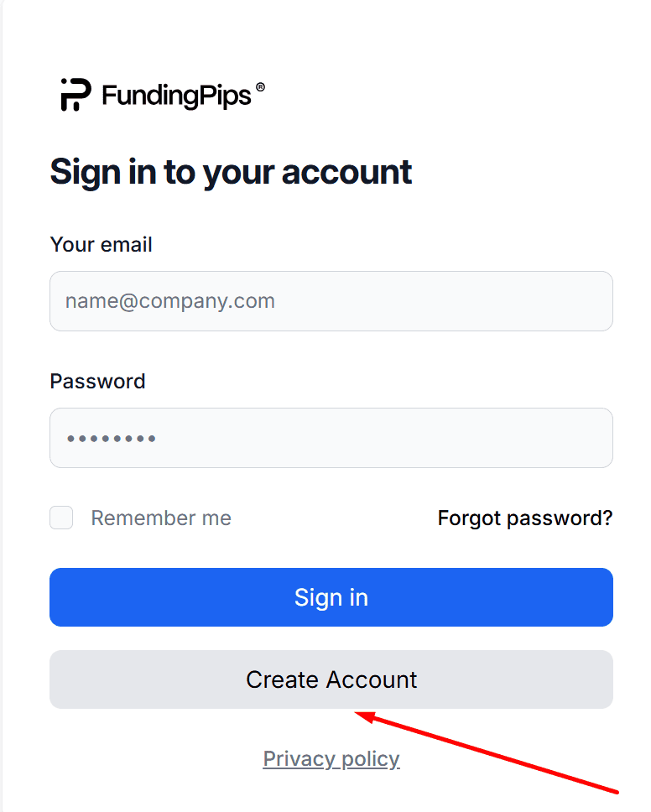
Task: Open the Forgot password? link
Action: [x=525, y=518]
